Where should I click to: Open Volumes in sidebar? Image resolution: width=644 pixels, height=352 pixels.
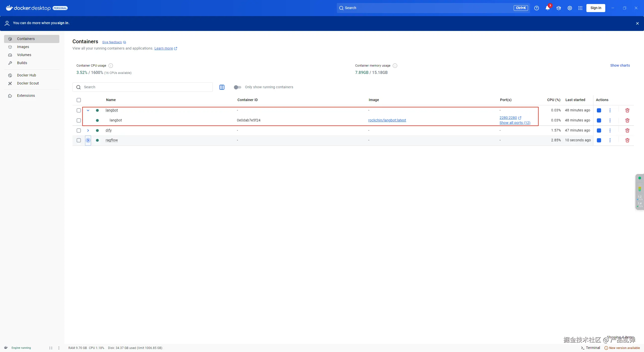(24, 55)
